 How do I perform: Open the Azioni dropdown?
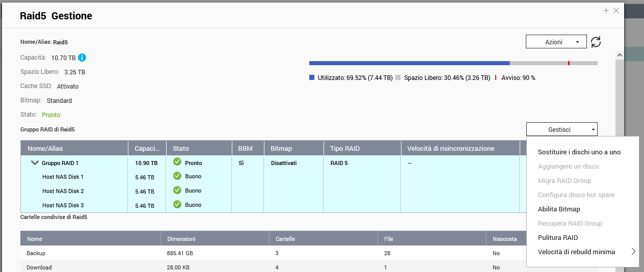(x=556, y=42)
